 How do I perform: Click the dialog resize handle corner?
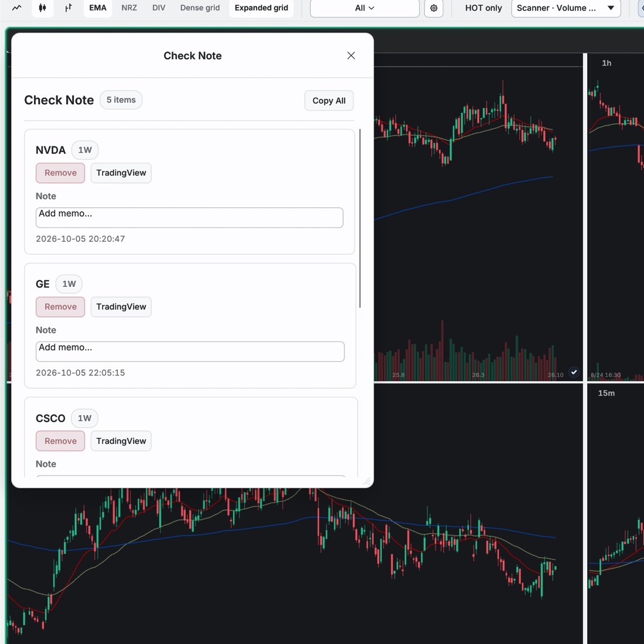[366, 481]
